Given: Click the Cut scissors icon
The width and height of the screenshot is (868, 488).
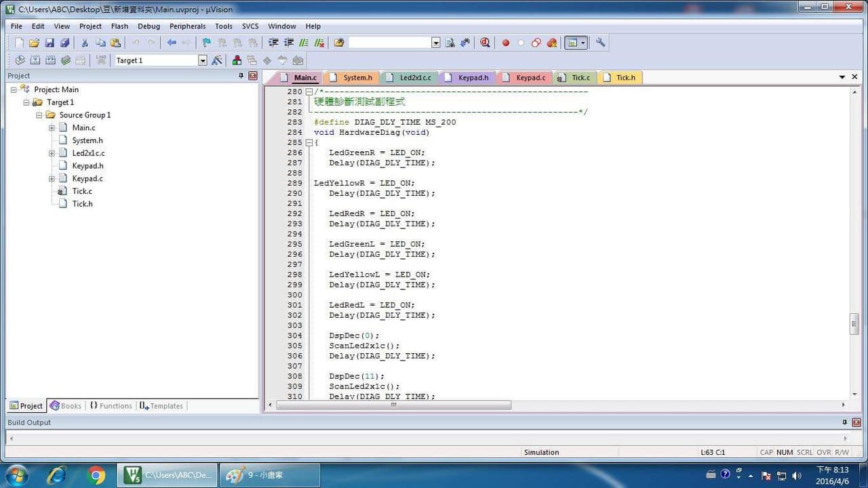Looking at the screenshot, I should [x=85, y=43].
